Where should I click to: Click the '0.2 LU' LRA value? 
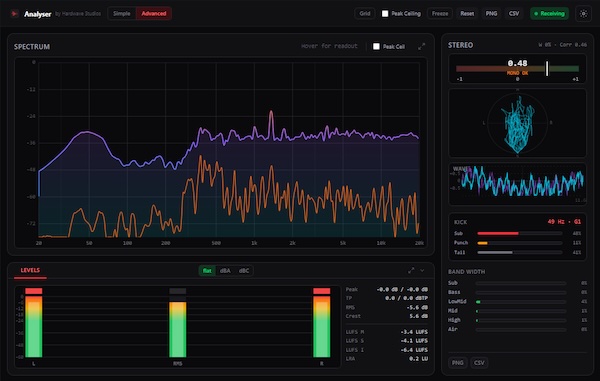pyautogui.click(x=418, y=359)
